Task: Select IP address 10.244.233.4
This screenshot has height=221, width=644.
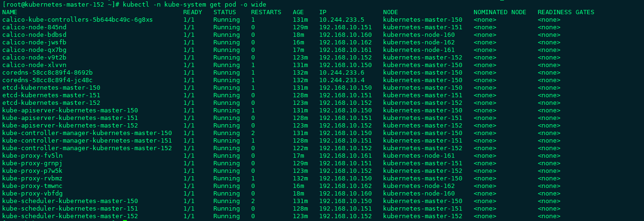Action: point(342,80)
